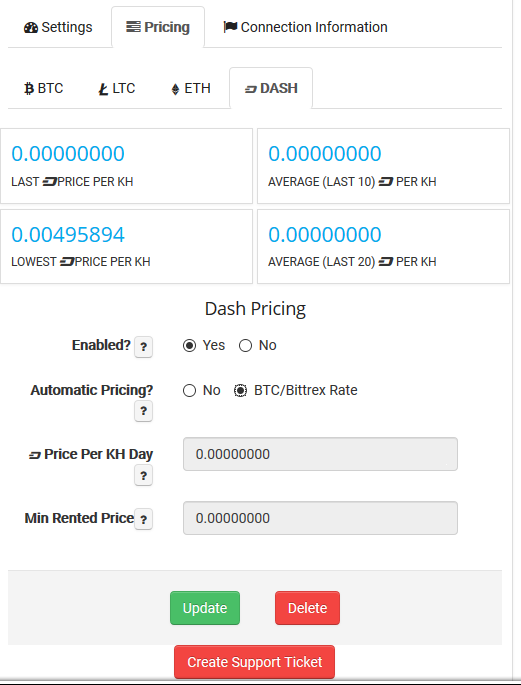Click the Connection Information flag icon
The height and width of the screenshot is (685, 521).
pos(230,27)
